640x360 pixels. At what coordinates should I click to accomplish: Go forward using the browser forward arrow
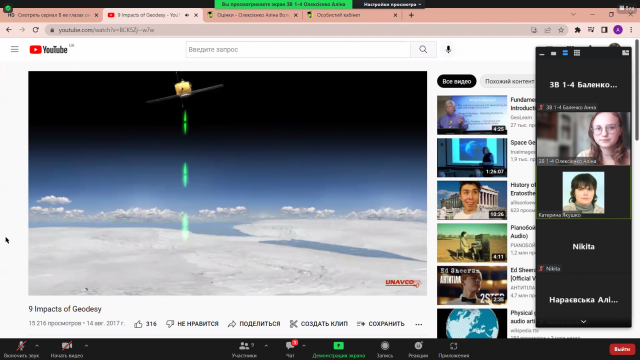22,30
